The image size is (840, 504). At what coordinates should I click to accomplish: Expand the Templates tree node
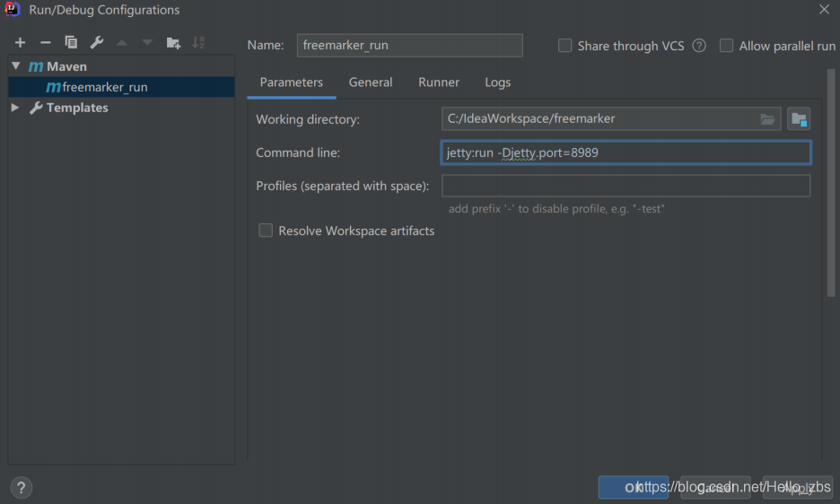(x=15, y=107)
